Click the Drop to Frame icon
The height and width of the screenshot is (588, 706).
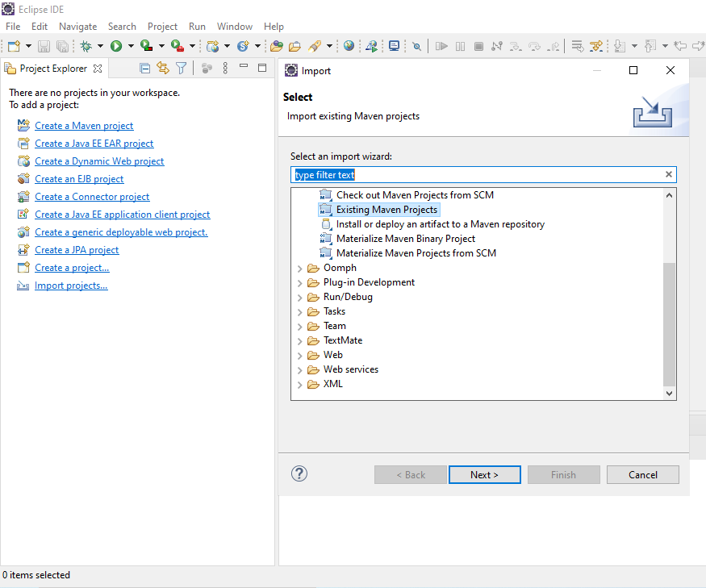pos(577,46)
